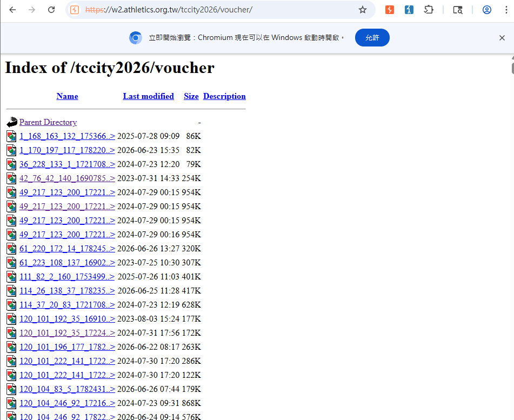Open the extensions puzzle icon
514x420 pixels.
pyautogui.click(x=429, y=10)
